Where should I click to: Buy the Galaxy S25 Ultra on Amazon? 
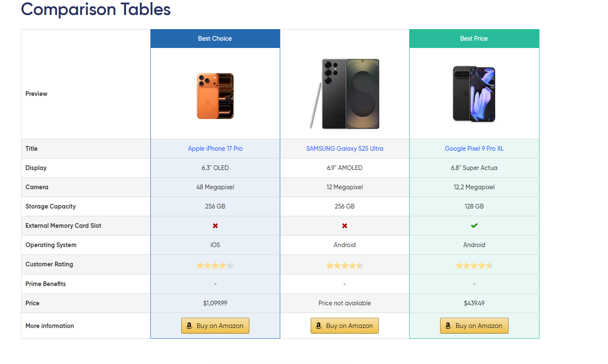344,325
